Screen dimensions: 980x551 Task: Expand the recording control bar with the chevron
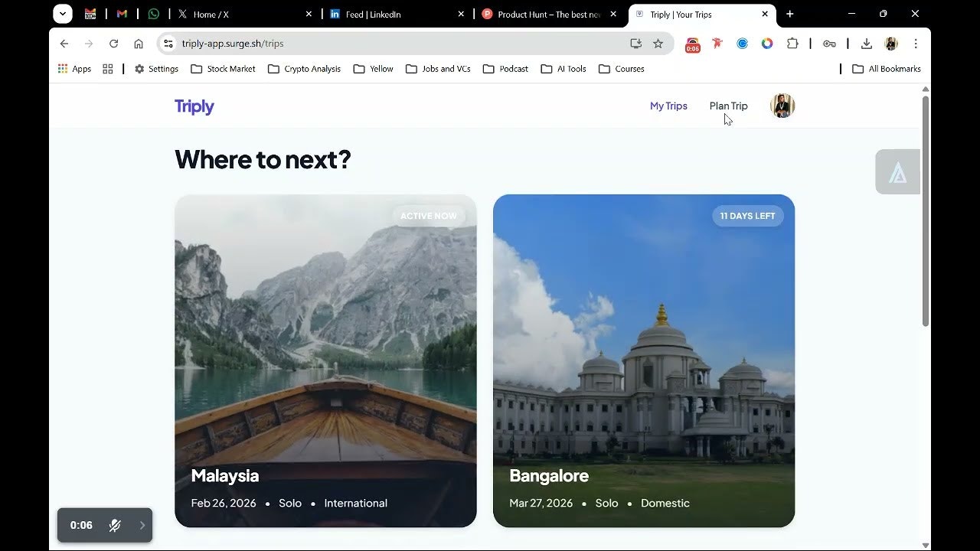[142, 525]
